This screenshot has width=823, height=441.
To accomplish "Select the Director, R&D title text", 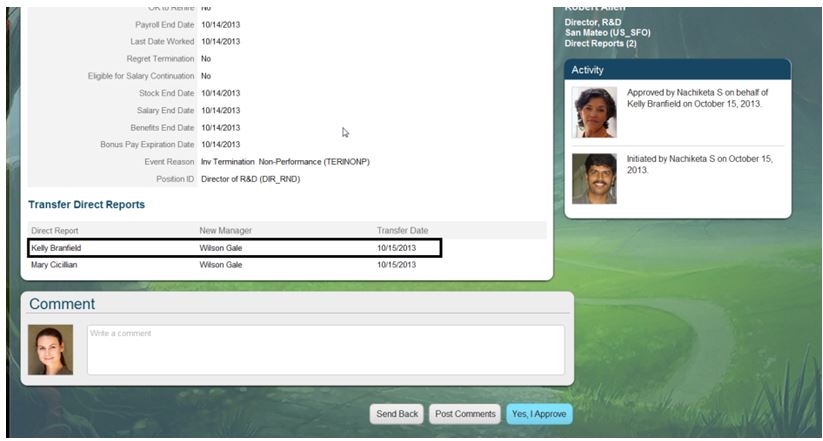I will (593, 22).
